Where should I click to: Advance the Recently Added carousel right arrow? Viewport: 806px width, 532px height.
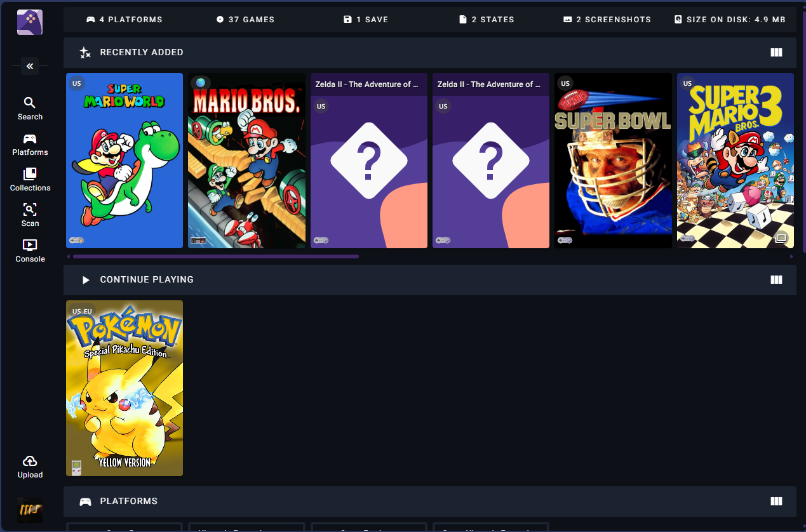(791, 256)
